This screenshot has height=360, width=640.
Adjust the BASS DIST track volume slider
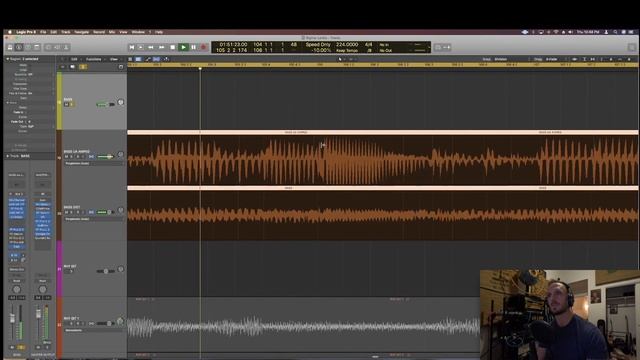pyautogui.click(x=105, y=212)
